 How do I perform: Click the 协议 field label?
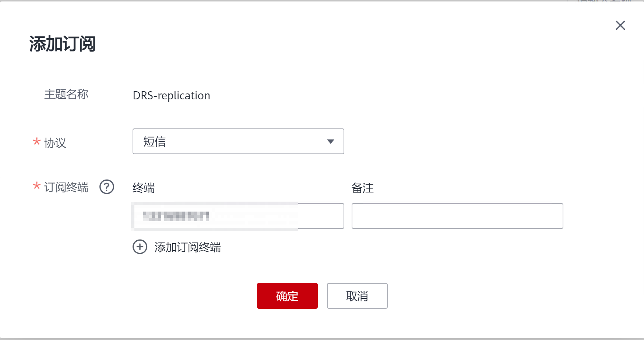pos(55,143)
